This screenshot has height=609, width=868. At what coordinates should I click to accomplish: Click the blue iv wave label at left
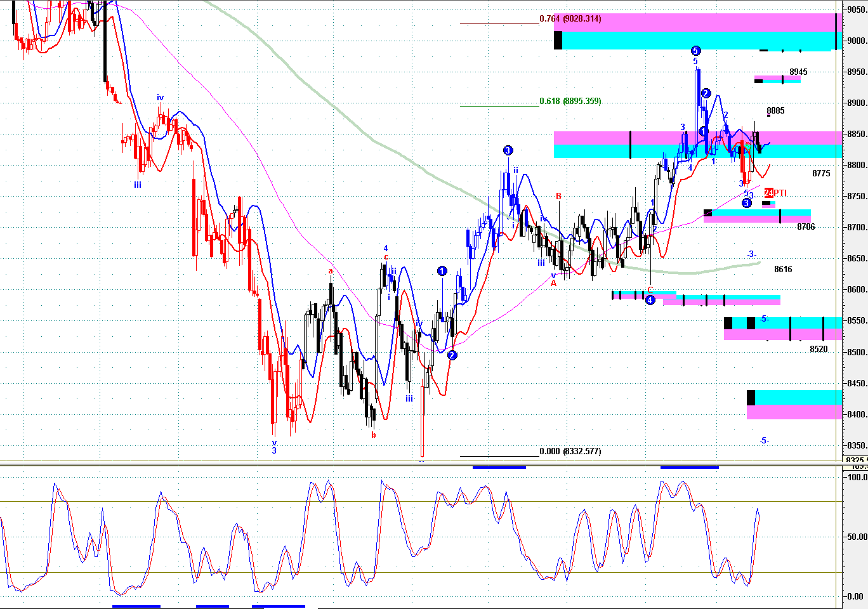pos(161,98)
